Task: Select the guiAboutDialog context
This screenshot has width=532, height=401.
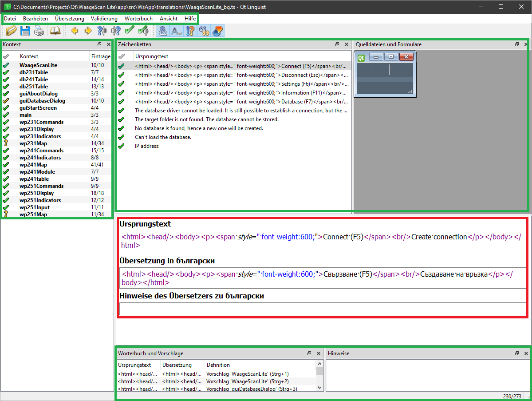Action: (x=57, y=94)
